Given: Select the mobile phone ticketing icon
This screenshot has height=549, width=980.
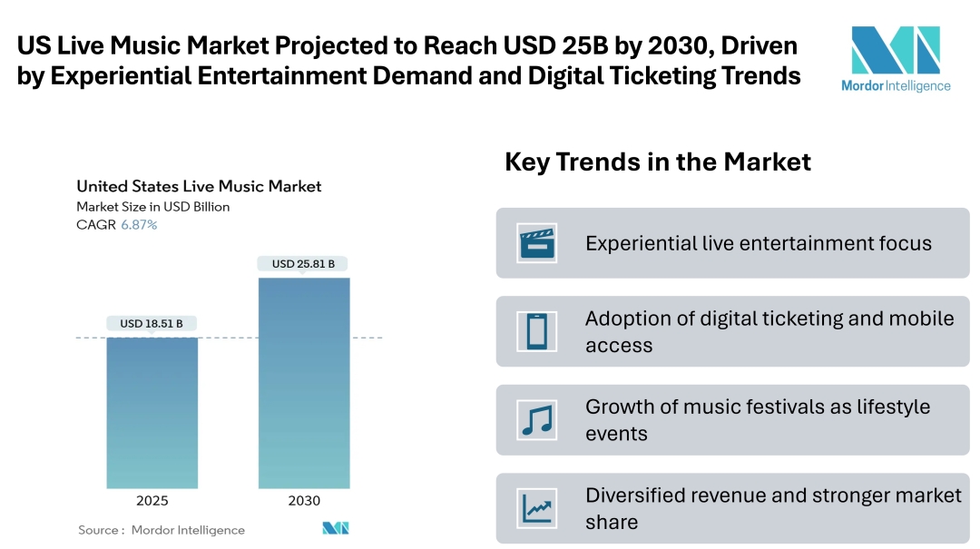Looking at the screenshot, I should (x=536, y=330).
